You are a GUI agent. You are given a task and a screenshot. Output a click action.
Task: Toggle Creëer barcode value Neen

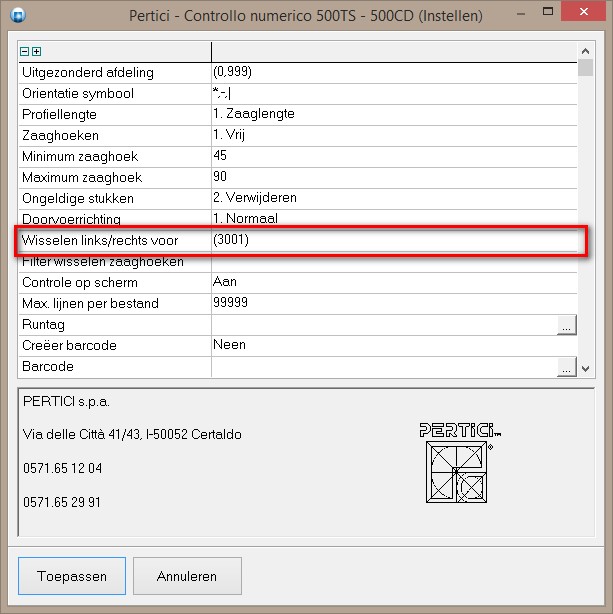pyautogui.click(x=394, y=345)
